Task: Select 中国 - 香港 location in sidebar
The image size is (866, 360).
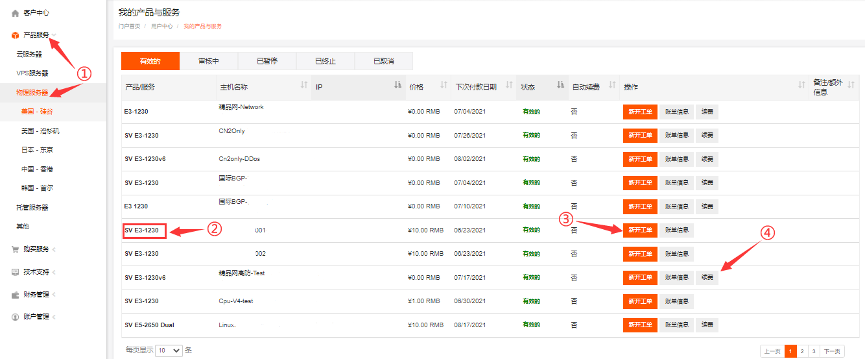Action: tap(37, 169)
